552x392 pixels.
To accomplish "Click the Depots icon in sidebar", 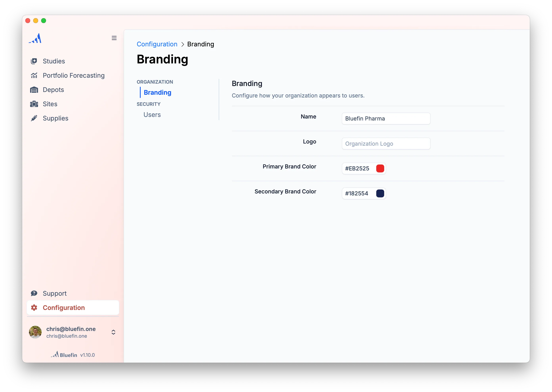I will pyautogui.click(x=34, y=90).
